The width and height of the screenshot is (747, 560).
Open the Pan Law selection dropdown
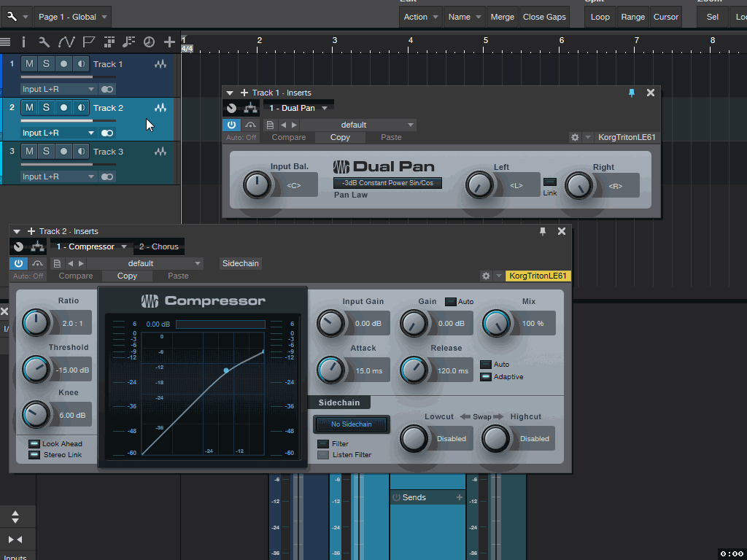tap(387, 183)
